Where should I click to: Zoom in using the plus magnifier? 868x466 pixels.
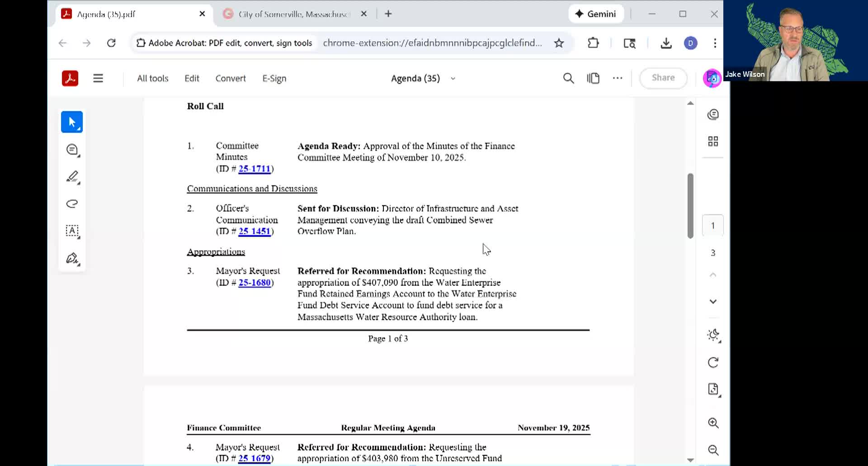(713, 423)
